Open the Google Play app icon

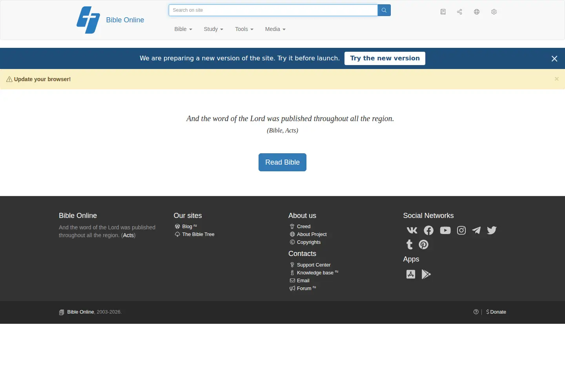(x=426, y=274)
